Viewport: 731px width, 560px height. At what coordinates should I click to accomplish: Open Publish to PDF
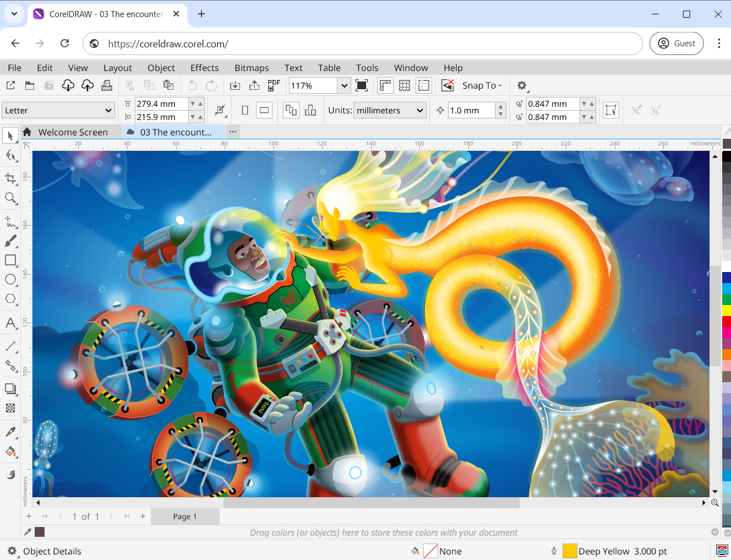[274, 85]
